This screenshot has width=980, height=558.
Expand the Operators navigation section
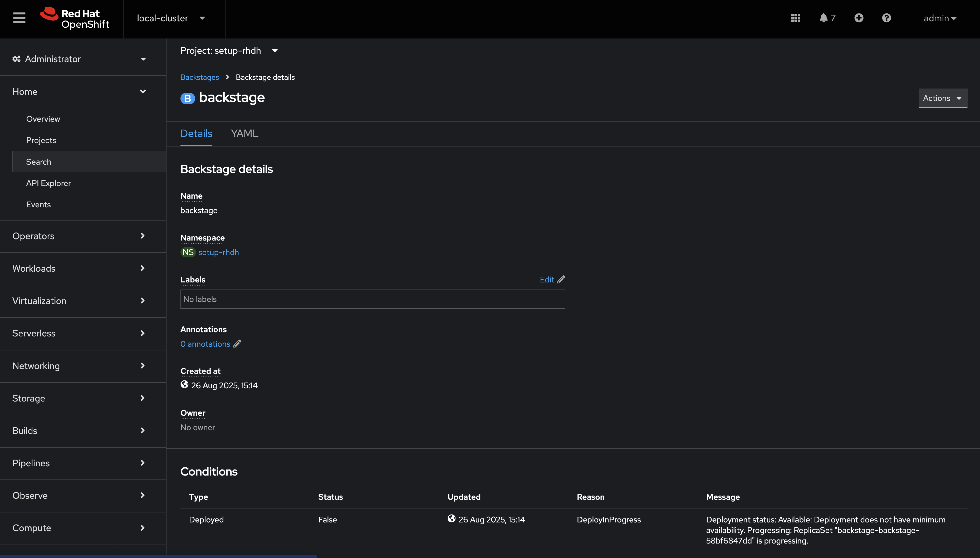[83, 236]
